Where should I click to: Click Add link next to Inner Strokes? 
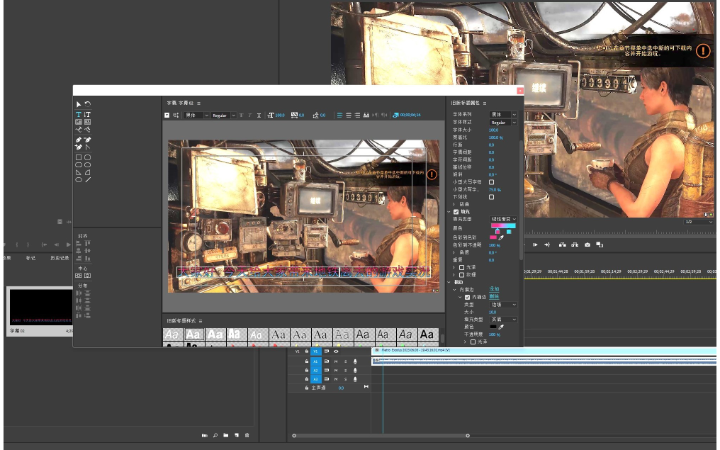pyautogui.click(x=494, y=289)
